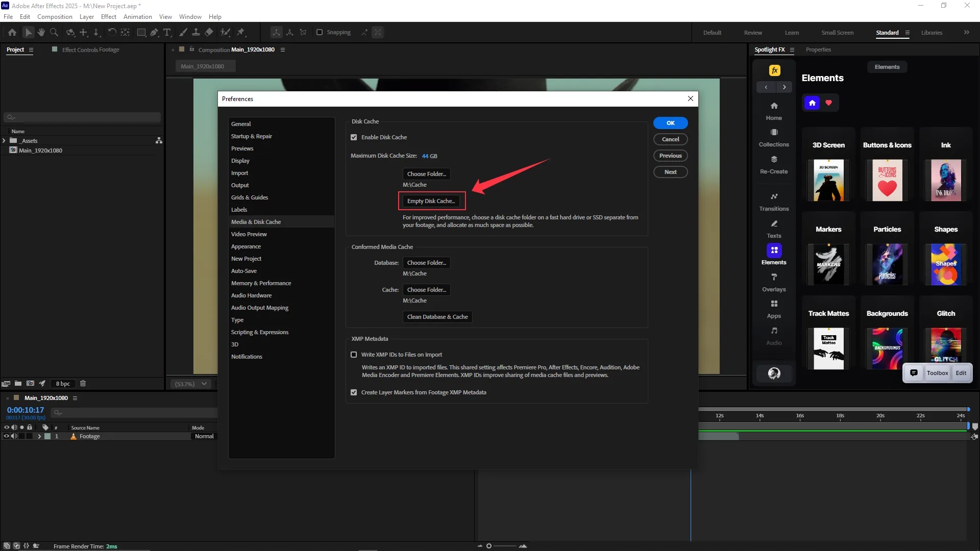This screenshot has width=980, height=551.
Task: Open the Particles elements thumbnail
Action: click(887, 264)
